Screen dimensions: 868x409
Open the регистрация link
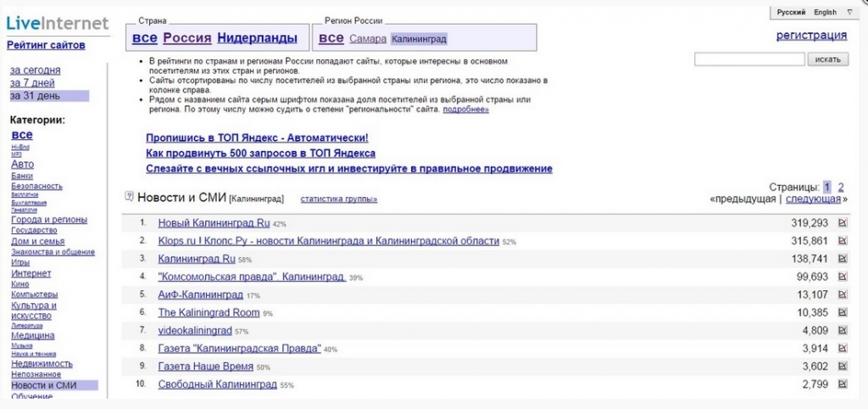(x=811, y=36)
